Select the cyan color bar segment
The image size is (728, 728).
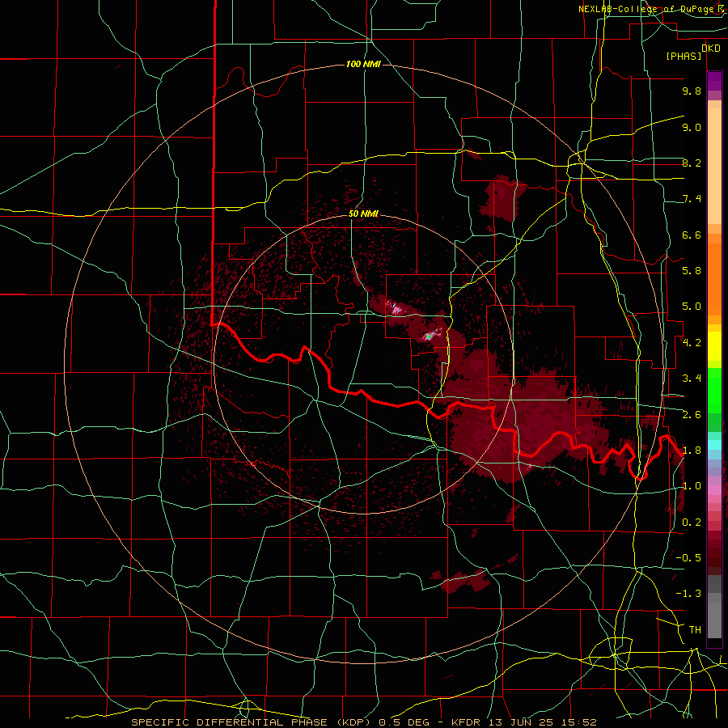click(714, 445)
